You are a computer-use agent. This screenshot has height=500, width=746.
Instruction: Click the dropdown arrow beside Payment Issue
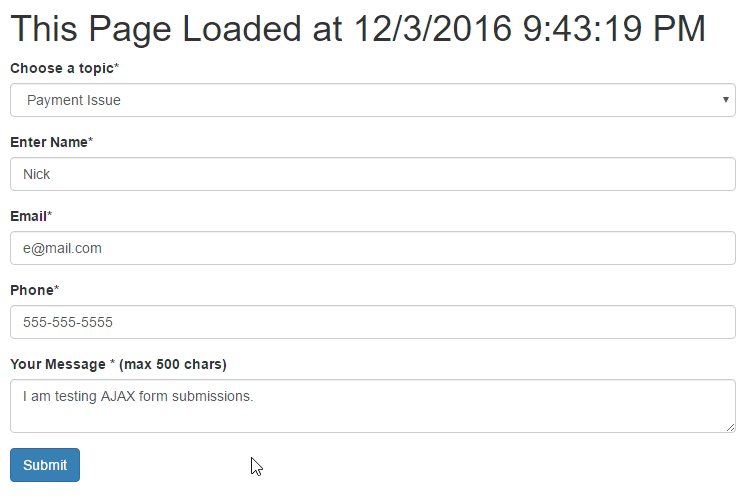click(x=725, y=100)
